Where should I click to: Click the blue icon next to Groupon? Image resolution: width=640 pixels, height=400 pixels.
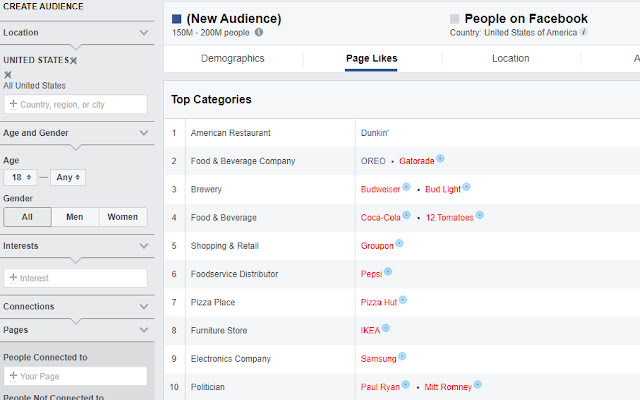tap(399, 243)
